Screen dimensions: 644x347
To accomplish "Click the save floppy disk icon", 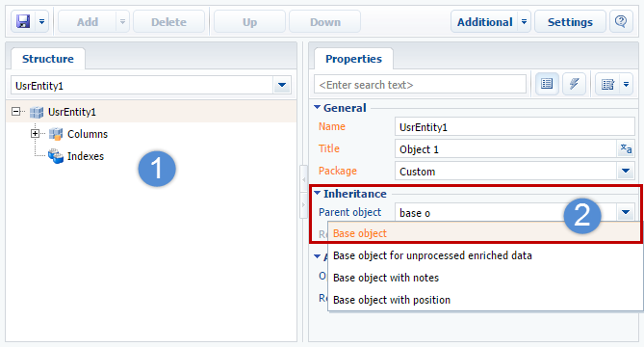I will (23, 21).
